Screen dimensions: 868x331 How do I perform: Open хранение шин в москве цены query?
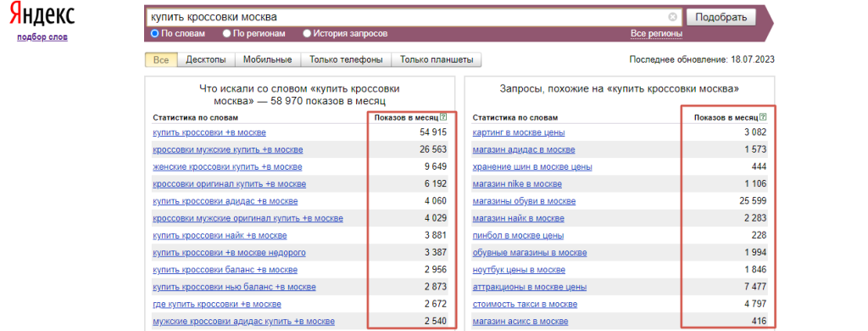[x=532, y=167]
